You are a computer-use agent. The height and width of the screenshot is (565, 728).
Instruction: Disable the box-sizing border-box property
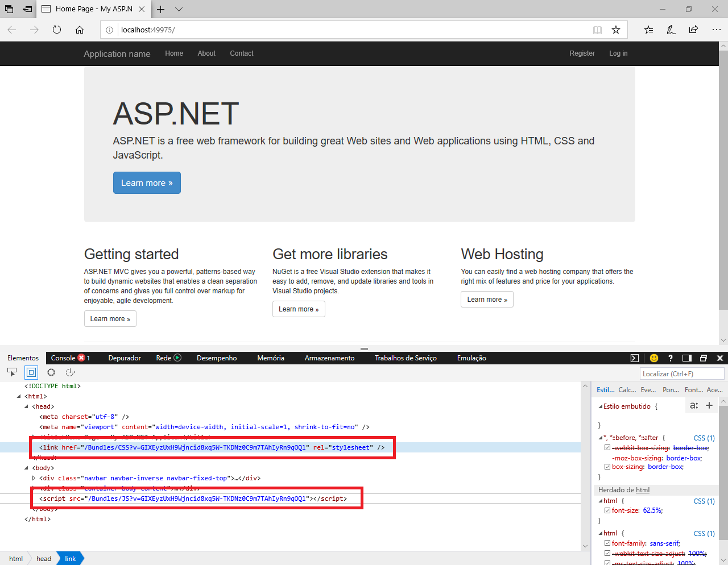(x=607, y=467)
